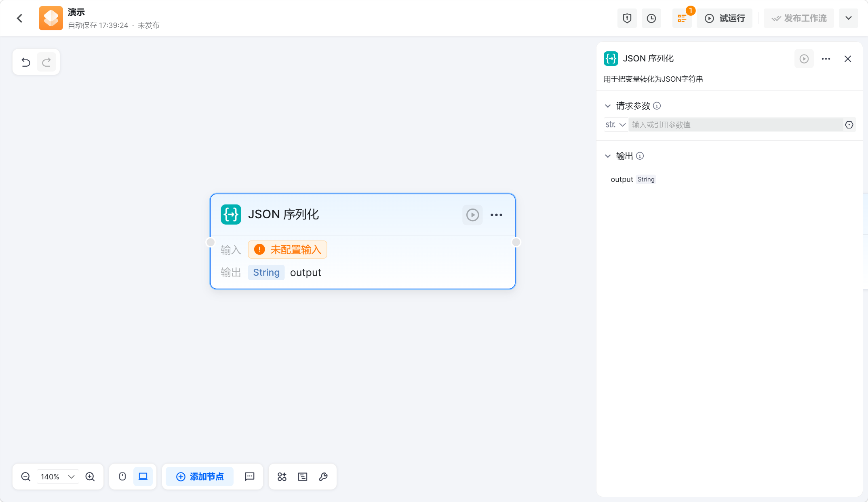
Task: Run the node from the side panel header
Action: click(804, 59)
